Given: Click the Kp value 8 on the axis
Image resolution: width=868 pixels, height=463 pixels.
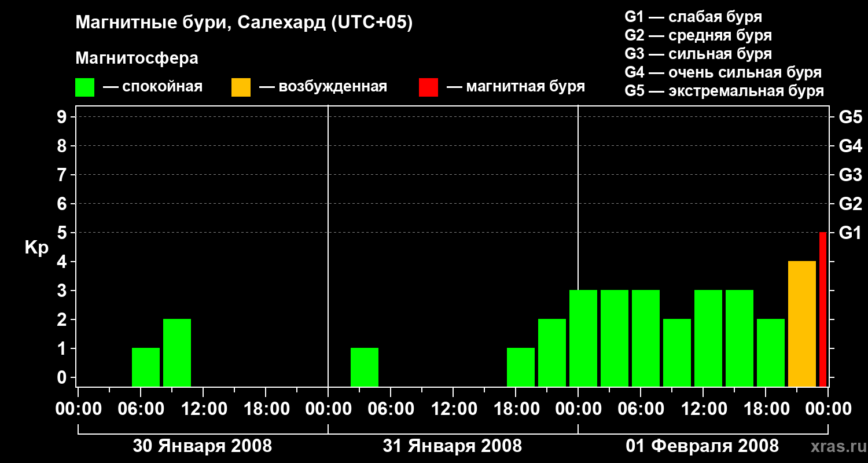Looking at the screenshot, I should [x=63, y=146].
